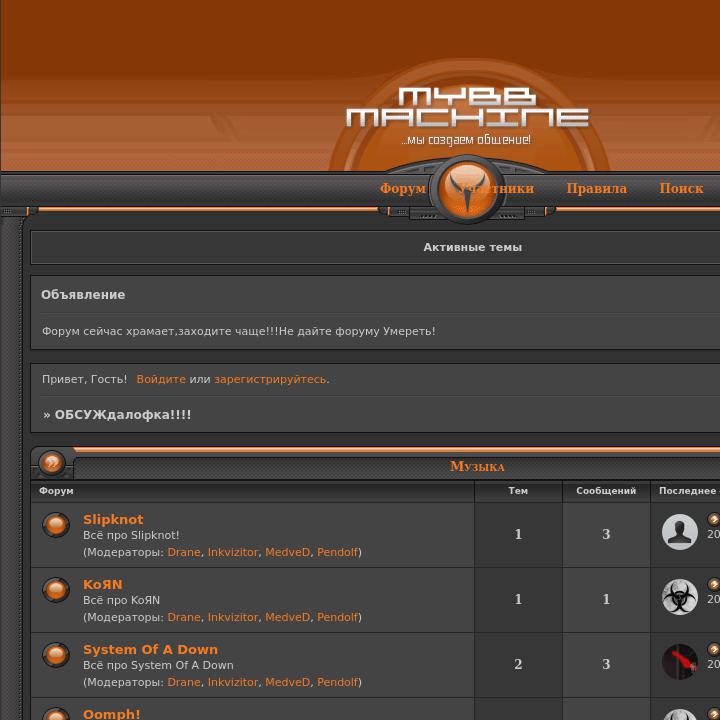Click moderator Drane in the KoЯN row
The image size is (720, 720).
point(184,617)
